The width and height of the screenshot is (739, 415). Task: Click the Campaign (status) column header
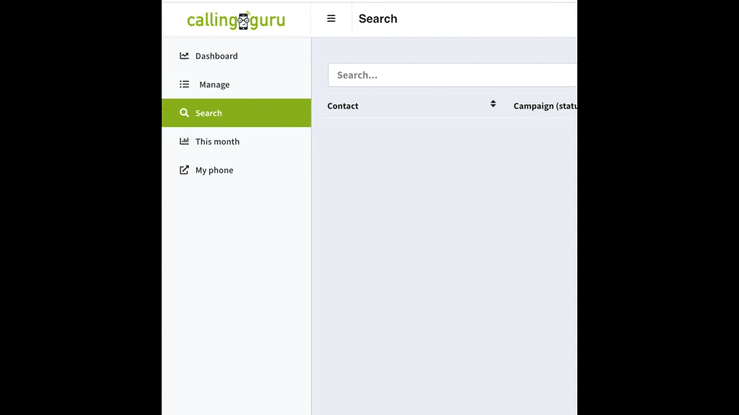coord(545,106)
